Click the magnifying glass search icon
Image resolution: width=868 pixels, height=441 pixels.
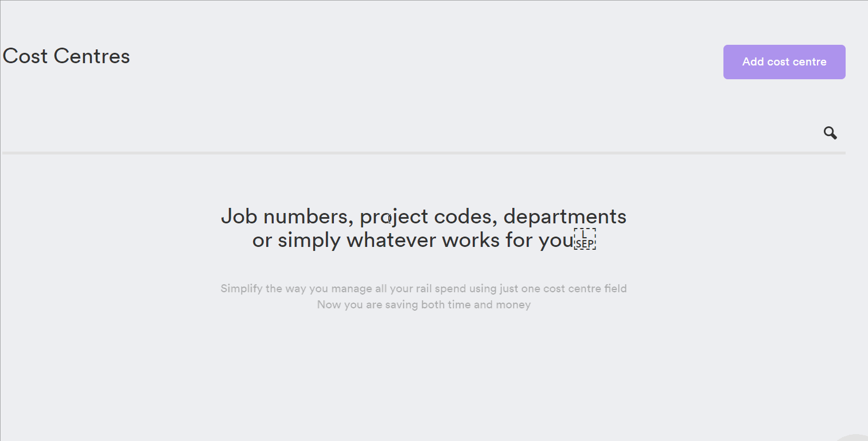click(830, 133)
